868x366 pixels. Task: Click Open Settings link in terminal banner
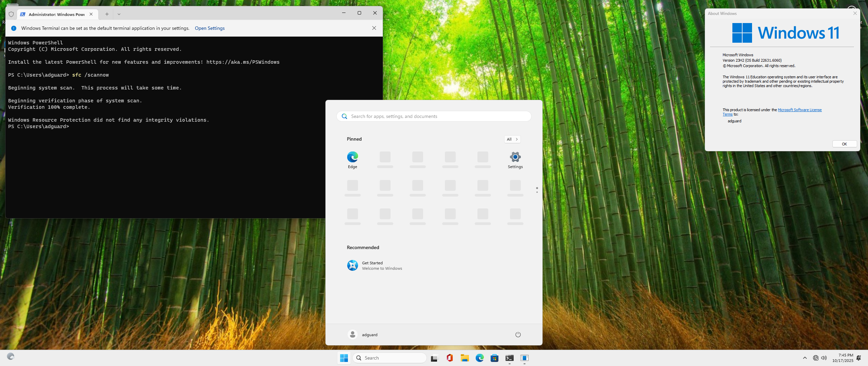click(x=210, y=28)
